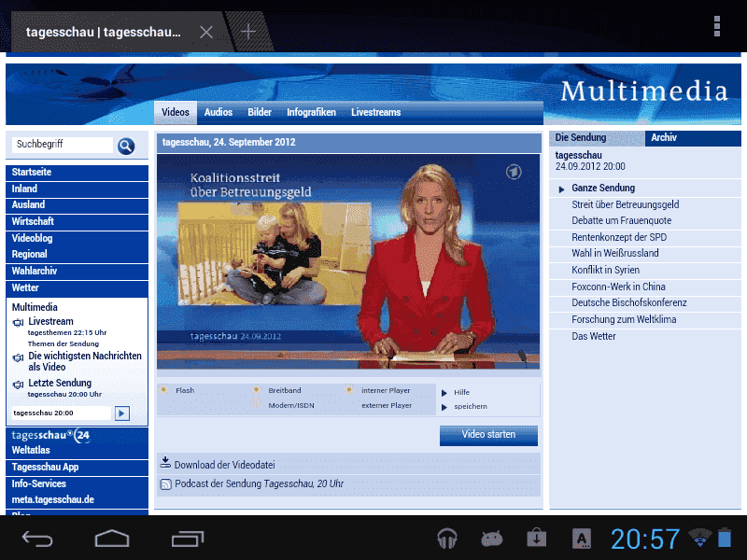Tap the headphones notification icon

tap(447, 539)
